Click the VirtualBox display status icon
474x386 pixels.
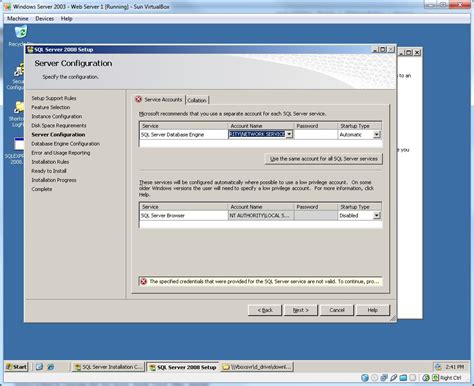[x=413, y=378]
